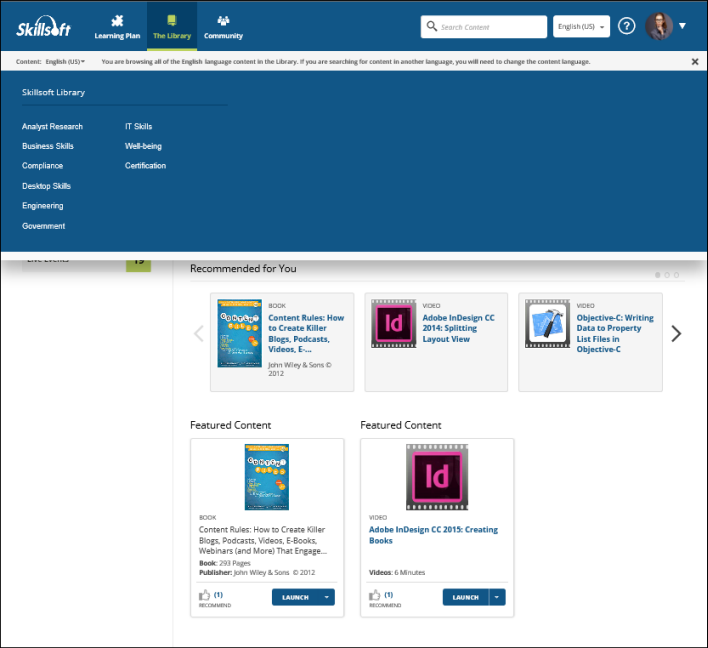
Task: Open Content Rules recommended book title link
Action: coord(306,333)
